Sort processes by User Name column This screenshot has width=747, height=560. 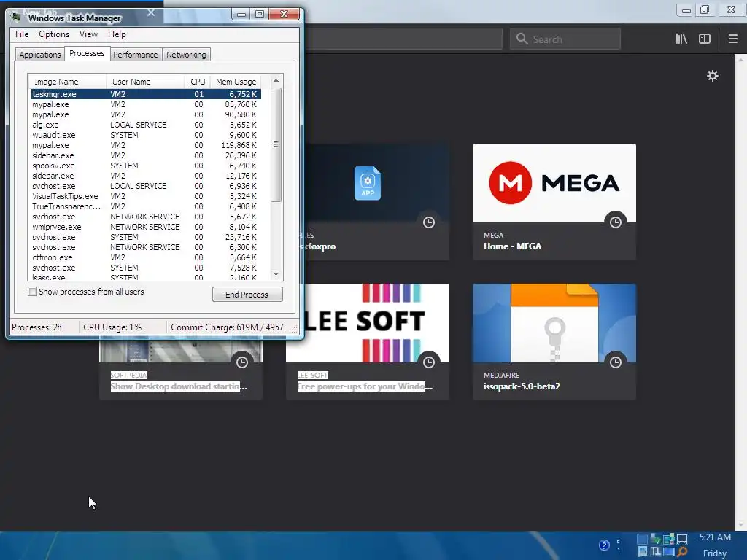[145, 82]
